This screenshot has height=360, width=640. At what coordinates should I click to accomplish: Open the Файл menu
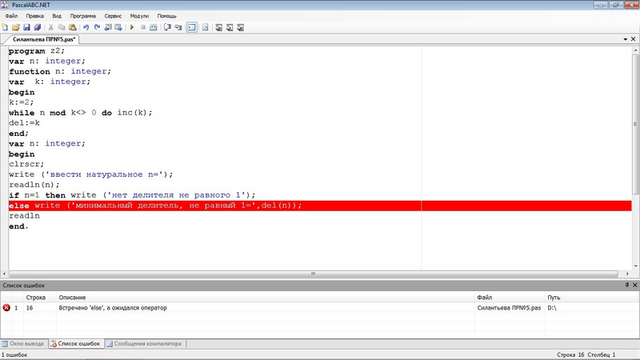(x=11, y=16)
